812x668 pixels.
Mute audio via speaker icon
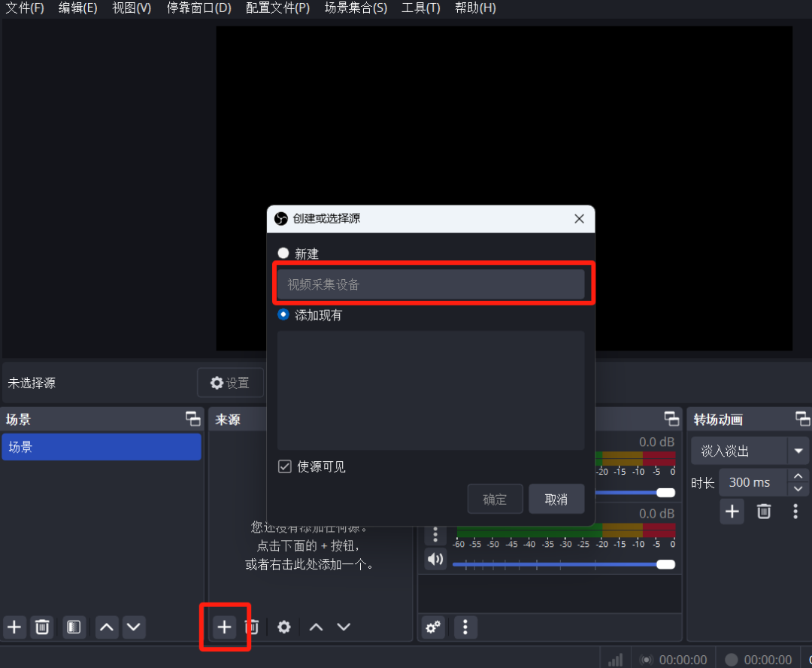click(x=435, y=559)
